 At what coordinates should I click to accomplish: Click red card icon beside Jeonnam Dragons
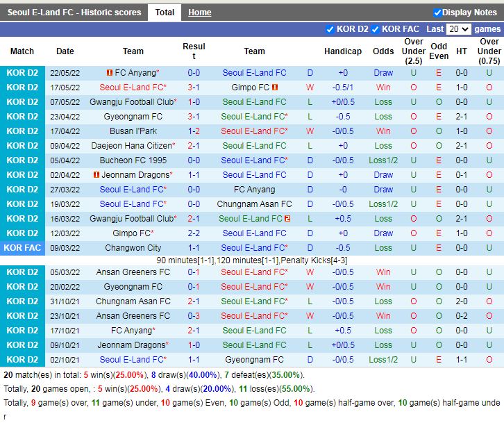96,175
